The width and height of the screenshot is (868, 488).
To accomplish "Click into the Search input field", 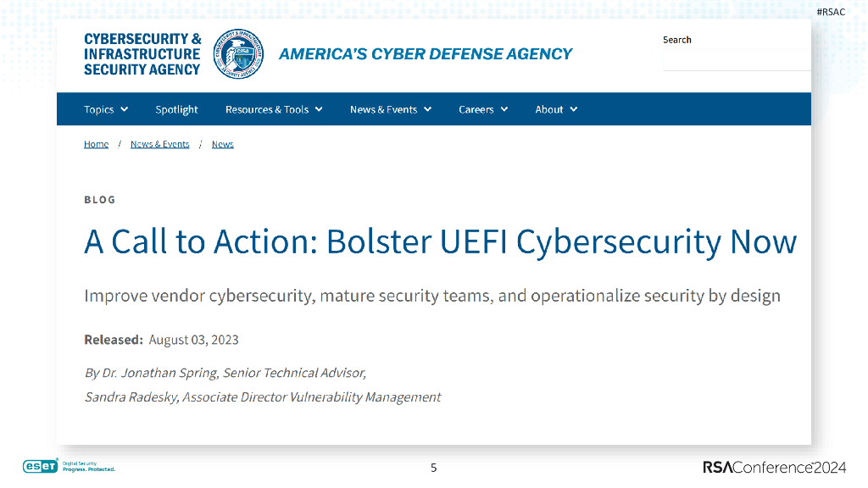I will [x=736, y=59].
